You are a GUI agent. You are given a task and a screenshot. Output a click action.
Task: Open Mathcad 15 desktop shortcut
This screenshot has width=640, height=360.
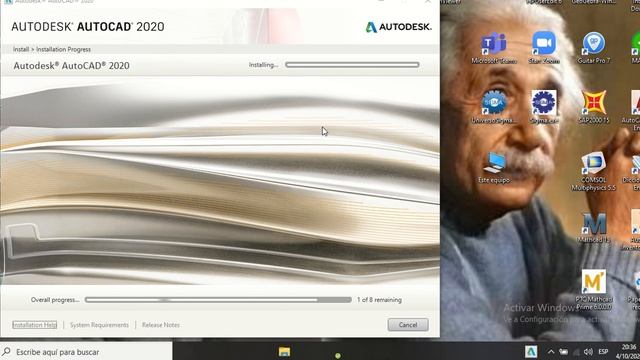pyautogui.click(x=594, y=228)
